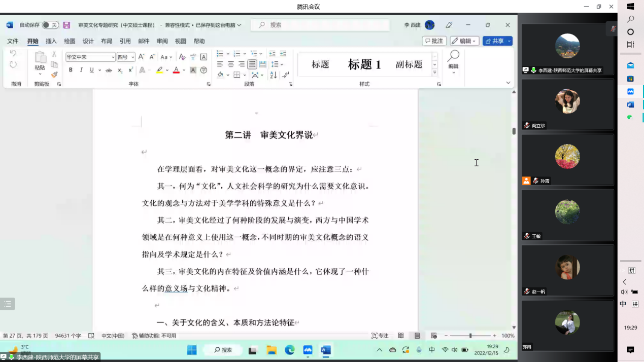644x362 pixels.
Task: Click the 共享 (Share) button
Action: 497,41
